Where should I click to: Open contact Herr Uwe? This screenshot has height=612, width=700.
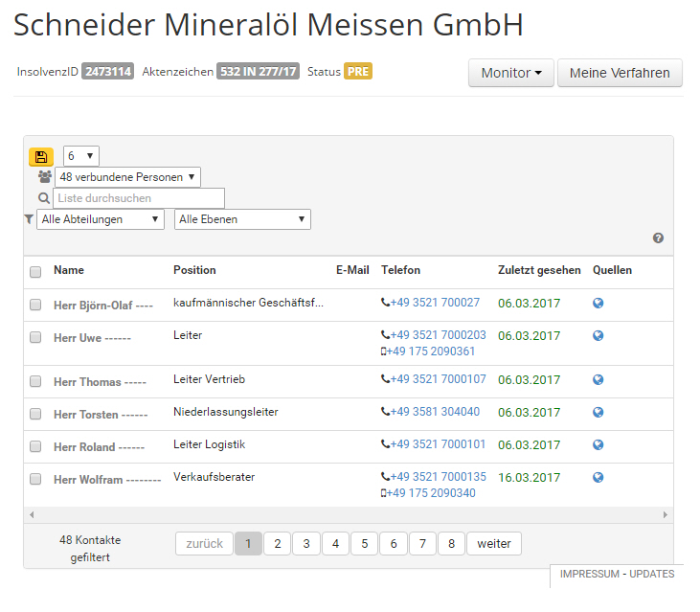93,338
